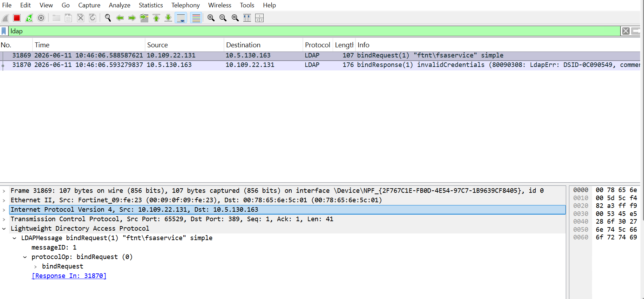Jump to first packet icon
The width and height of the screenshot is (644, 299).
(156, 18)
